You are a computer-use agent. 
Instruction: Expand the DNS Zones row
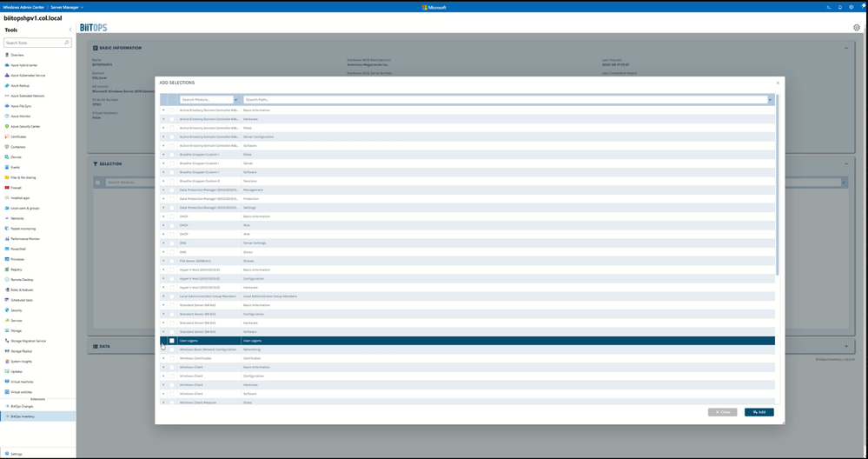point(163,252)
